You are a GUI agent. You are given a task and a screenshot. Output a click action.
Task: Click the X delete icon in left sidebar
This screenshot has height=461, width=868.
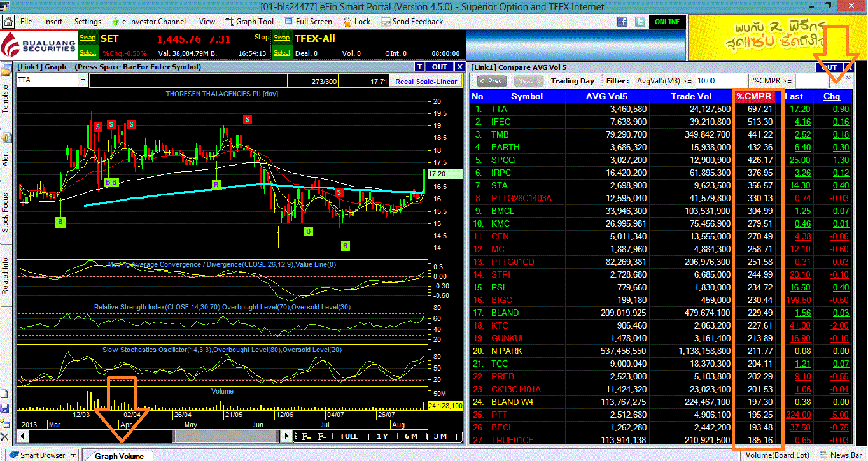tap(5, 437)
